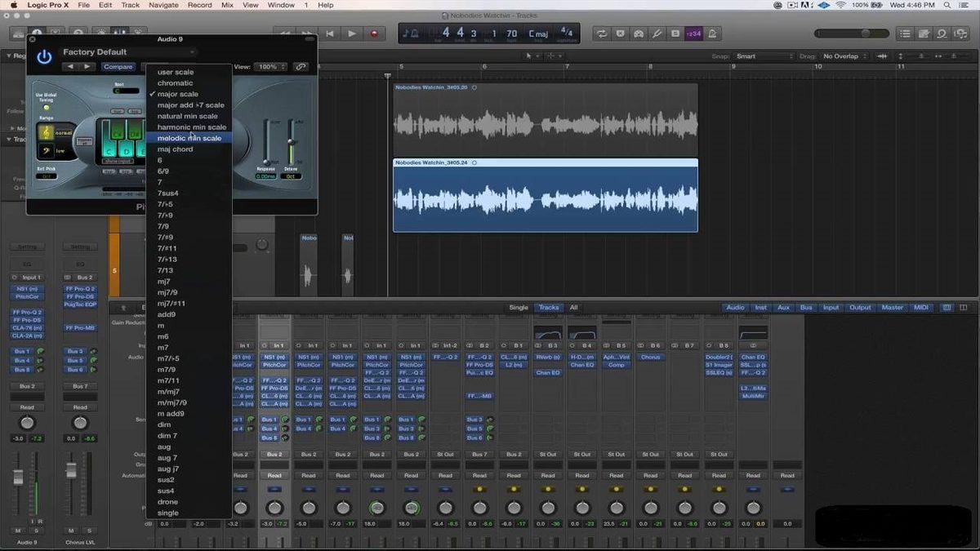Toggle the plugin power bypass button
The image size is (980, 551).
point(44,56)
